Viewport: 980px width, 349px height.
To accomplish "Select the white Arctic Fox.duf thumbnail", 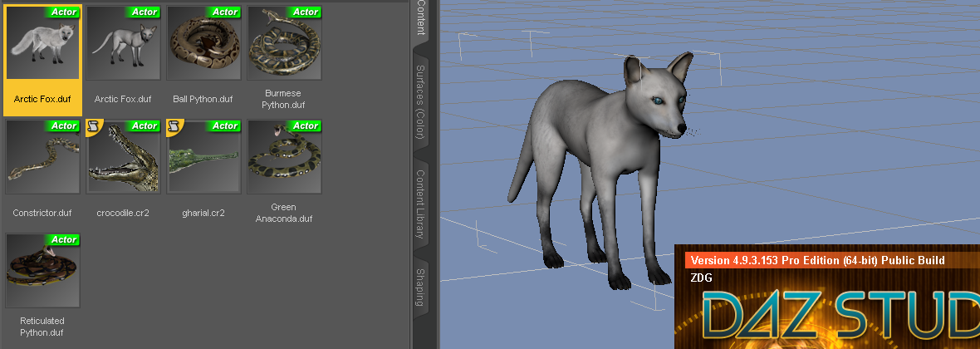I will [42, 42].
